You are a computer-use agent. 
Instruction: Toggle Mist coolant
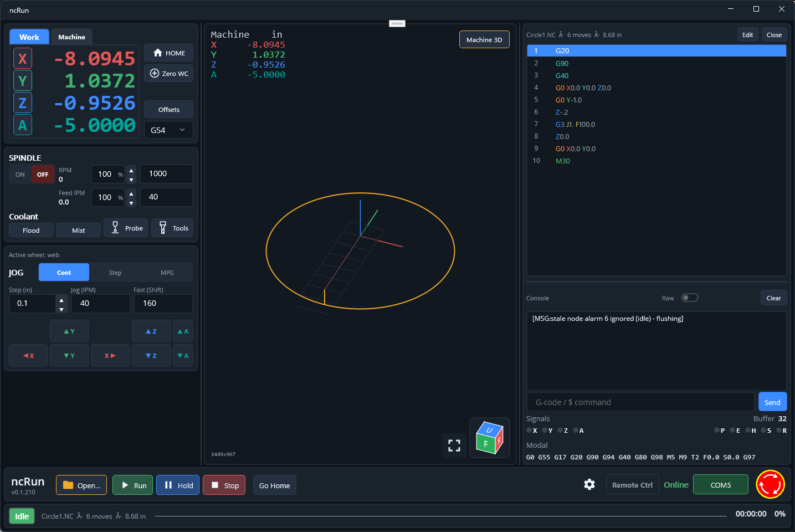pos(79,230)
